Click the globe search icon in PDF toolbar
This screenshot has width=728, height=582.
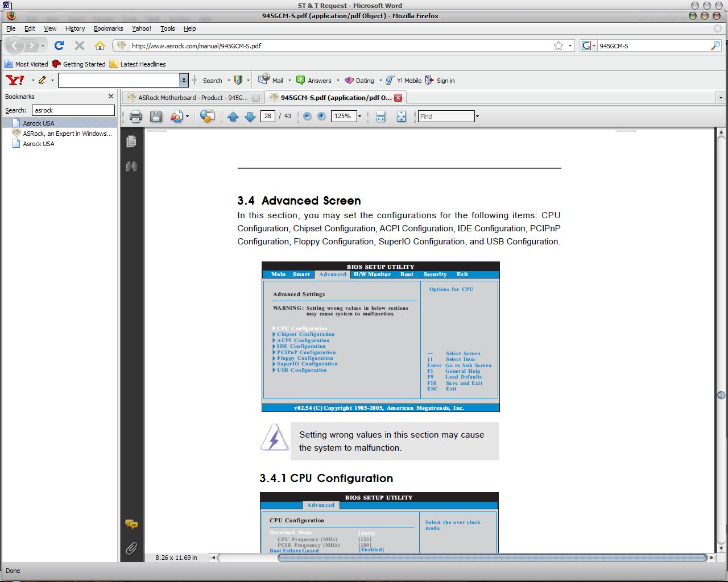(x=208, y=117)
